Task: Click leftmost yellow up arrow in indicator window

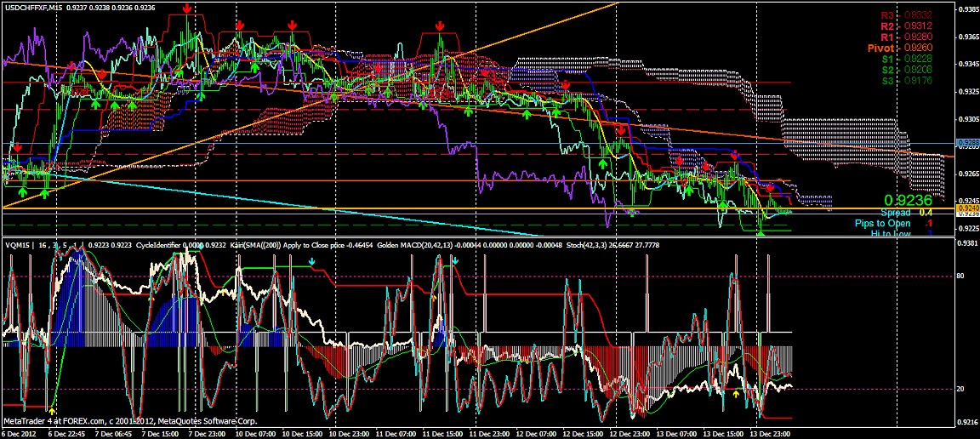Action: (x=53, y=411)
